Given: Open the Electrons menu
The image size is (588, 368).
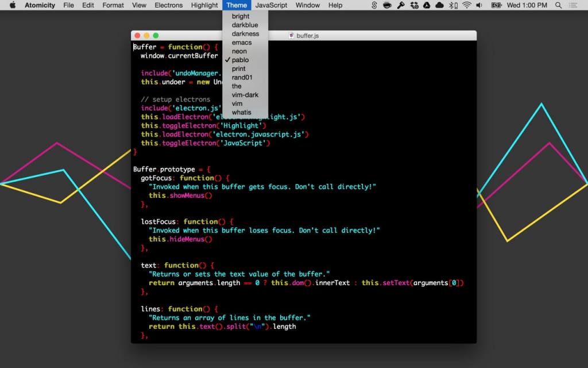Looking at the screenshot, I should coord(168,5).
